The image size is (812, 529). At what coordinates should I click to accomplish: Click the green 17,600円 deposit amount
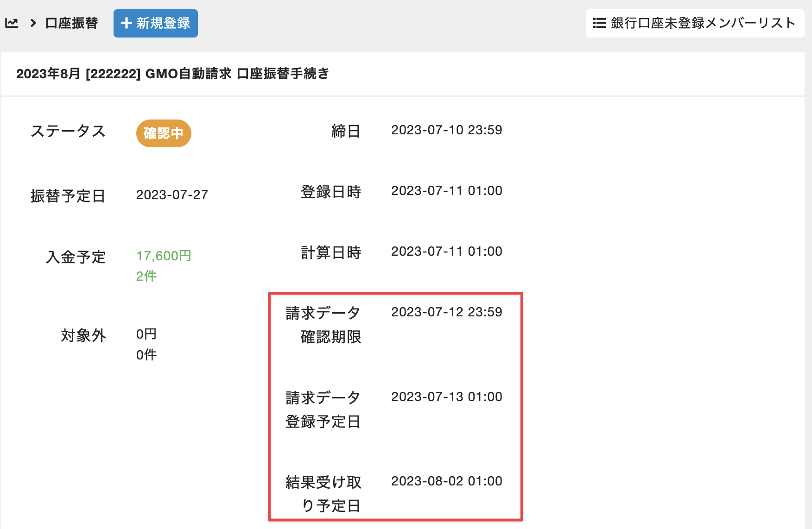[164, 256]
